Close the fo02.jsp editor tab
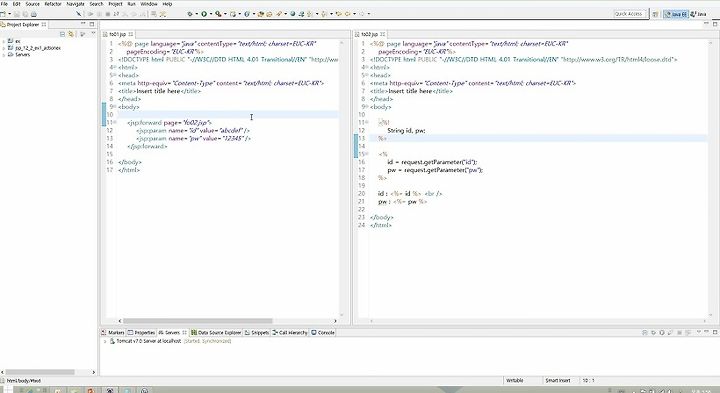The image size is (720, 393). (x=382, y=34)
